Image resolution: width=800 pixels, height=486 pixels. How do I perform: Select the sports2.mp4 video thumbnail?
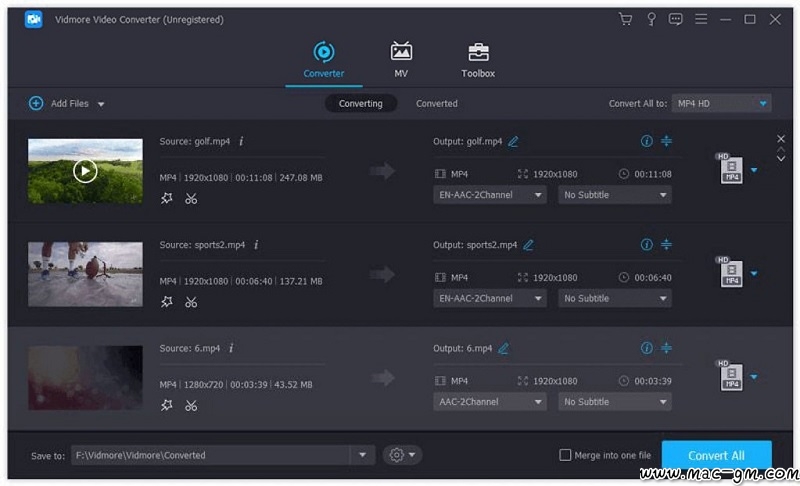click(x=85, y=274)
